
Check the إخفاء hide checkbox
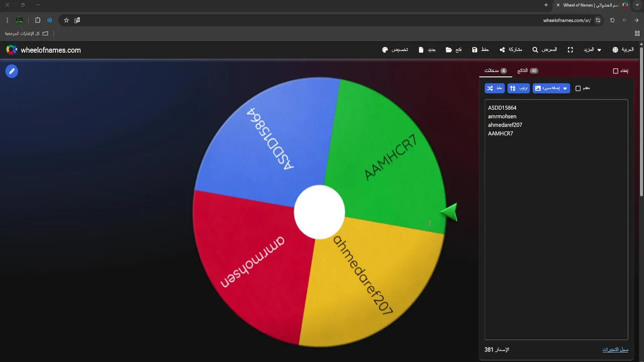[615, 71]
